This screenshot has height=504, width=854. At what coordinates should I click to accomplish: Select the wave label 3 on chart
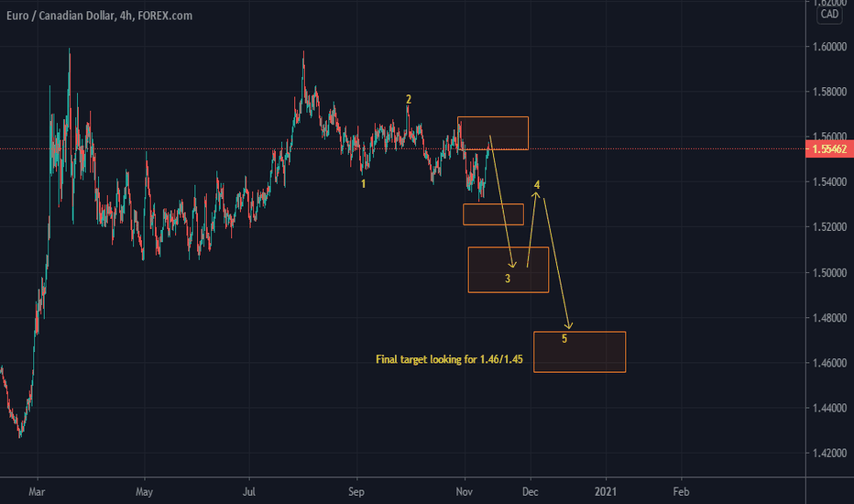tap(508, 279)
